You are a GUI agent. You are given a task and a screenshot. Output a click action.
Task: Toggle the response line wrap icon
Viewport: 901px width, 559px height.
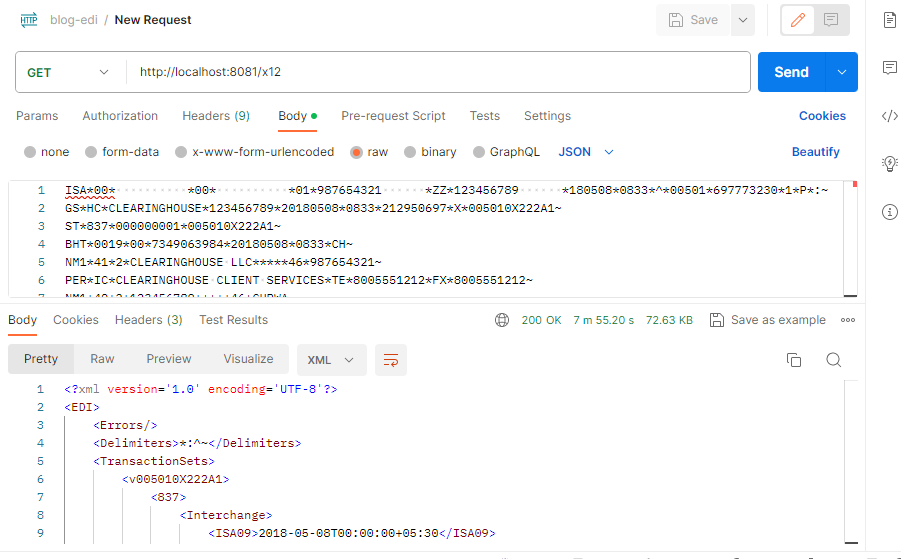click(391, 360)
